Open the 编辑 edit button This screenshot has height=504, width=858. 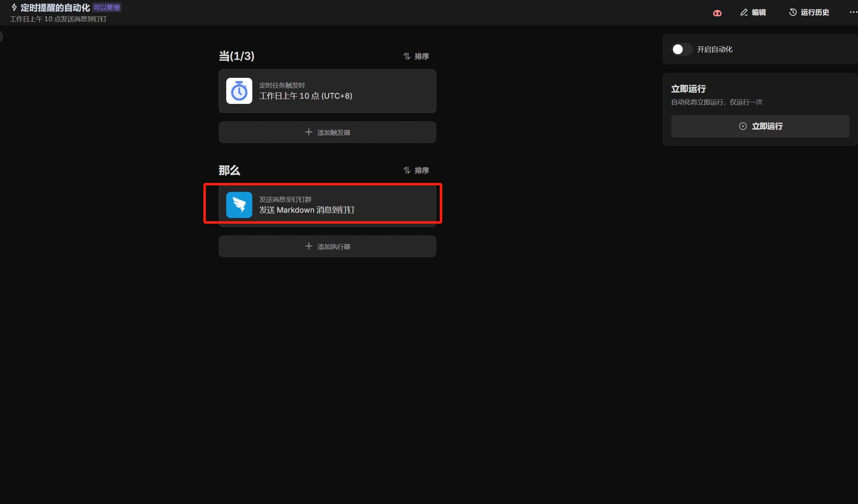(x=753, y=12)
